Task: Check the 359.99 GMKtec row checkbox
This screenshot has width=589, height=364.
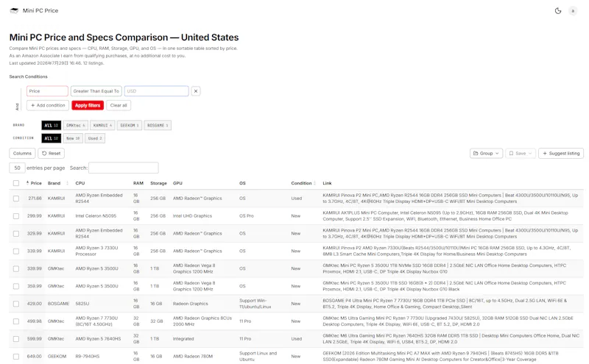Action: 16,286
